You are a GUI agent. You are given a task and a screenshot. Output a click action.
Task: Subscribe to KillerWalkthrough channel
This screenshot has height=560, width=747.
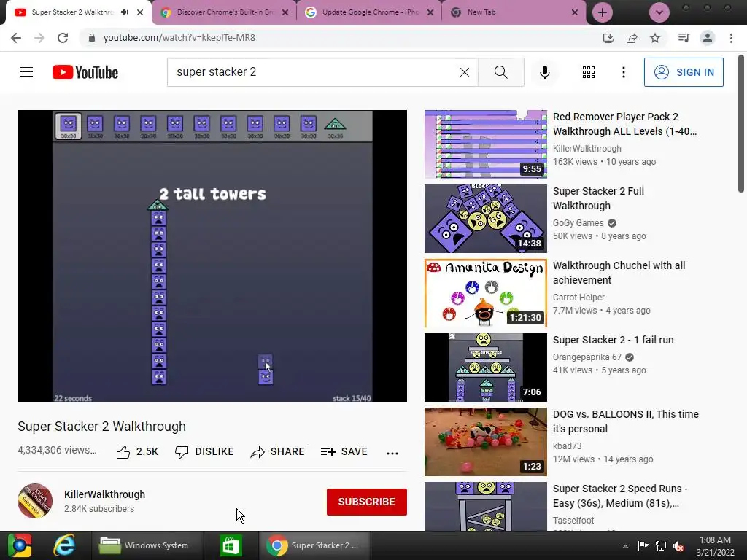click(366, 502)
